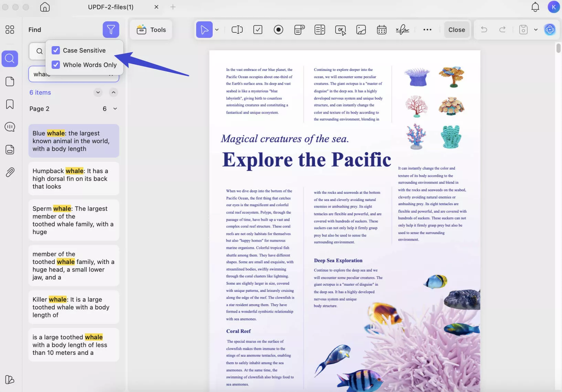Add a push button (OK) form field
The image size is (562, 392).
pos(340,30)
